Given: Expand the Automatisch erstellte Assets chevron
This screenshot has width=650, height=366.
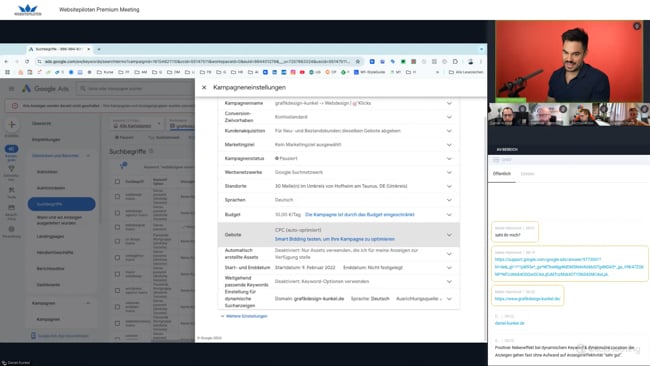Looking at the screenshot, I should pyautogui.click(x=449, y=254).
